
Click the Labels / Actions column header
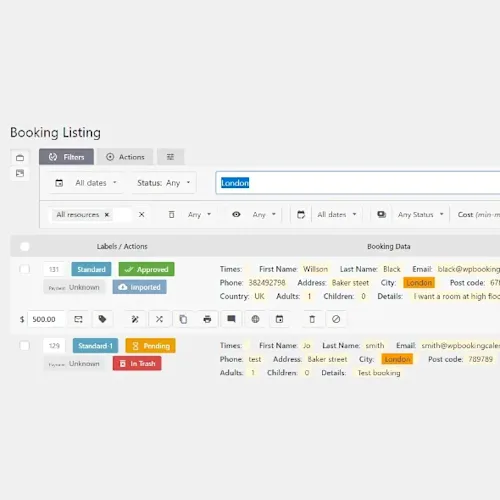click(x=122, y=246)
